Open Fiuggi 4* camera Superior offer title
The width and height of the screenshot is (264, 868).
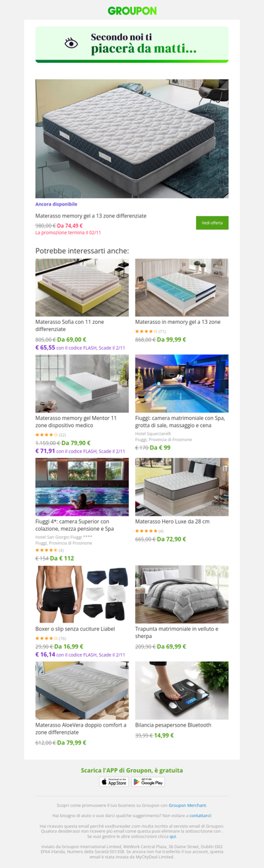(75, 525)
